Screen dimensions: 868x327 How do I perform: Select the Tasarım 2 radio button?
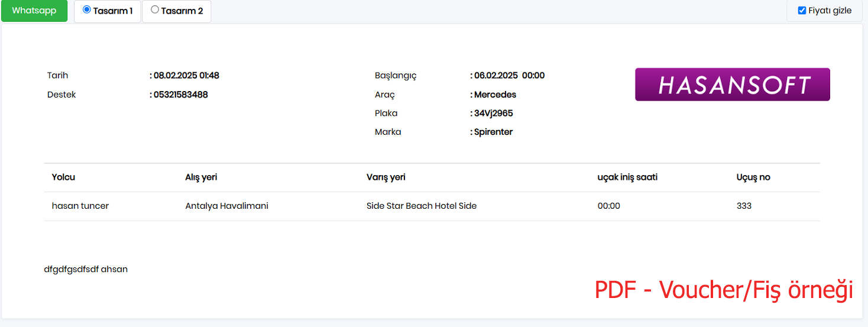point(155,10)
